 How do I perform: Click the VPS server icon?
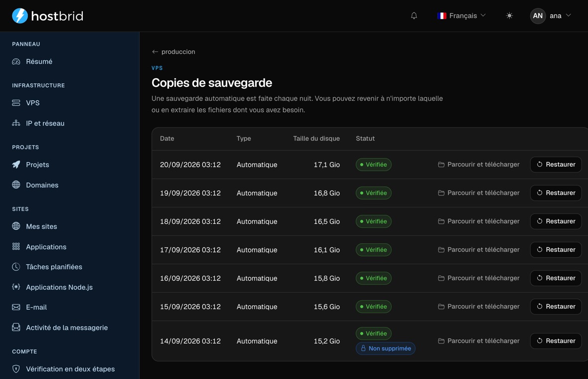[x=16, y=103]
